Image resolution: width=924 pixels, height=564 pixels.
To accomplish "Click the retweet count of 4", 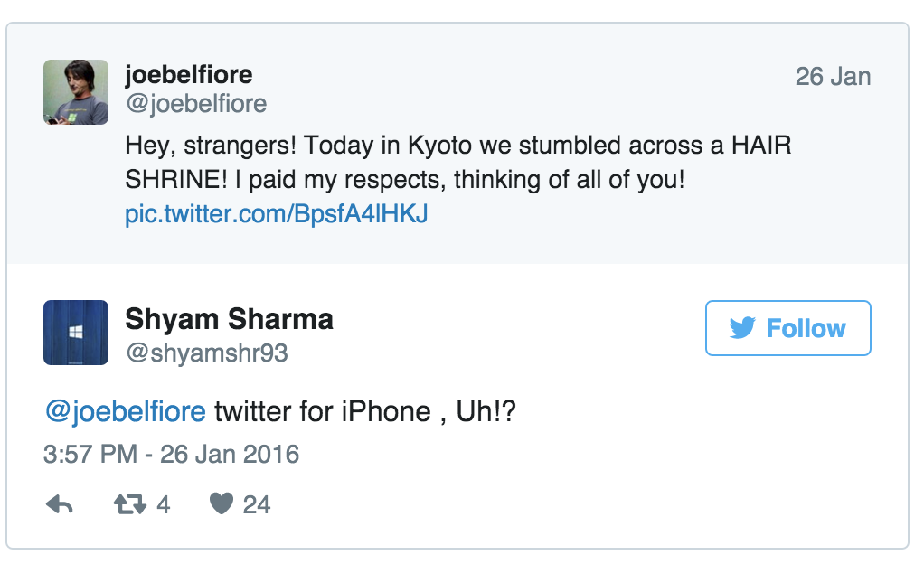I will (x=164, y=504).
